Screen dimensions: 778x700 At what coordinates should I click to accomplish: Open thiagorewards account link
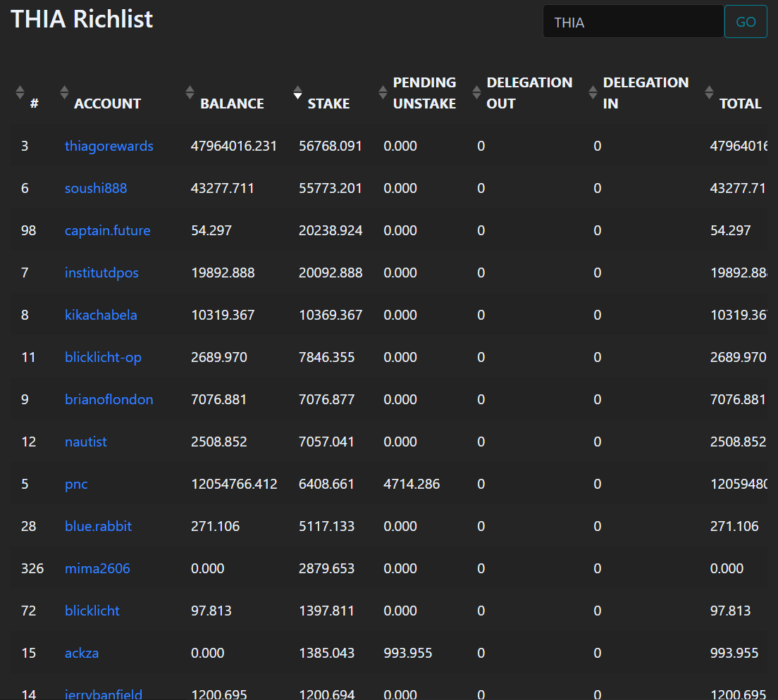pos(109,146)
